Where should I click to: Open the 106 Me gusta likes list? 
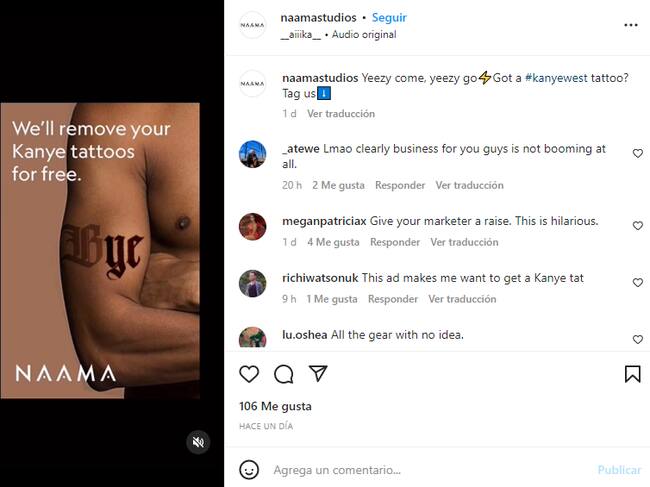pyautogui.click(x=275, y=406)
